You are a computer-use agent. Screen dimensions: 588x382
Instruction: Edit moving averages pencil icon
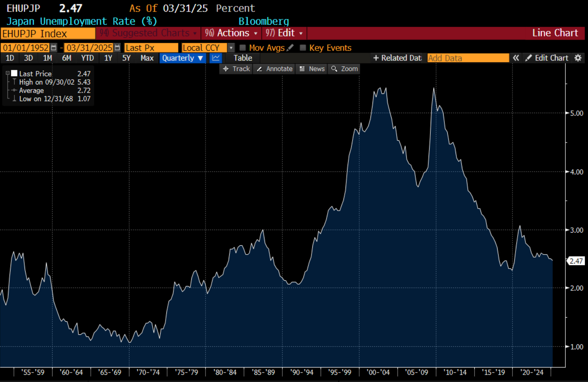290,48
